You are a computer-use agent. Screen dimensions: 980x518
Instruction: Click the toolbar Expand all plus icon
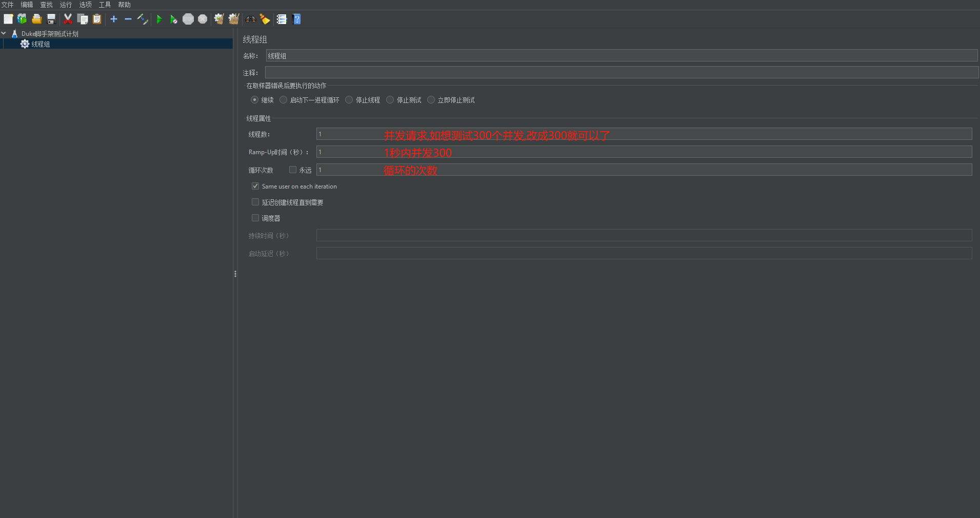114,19
